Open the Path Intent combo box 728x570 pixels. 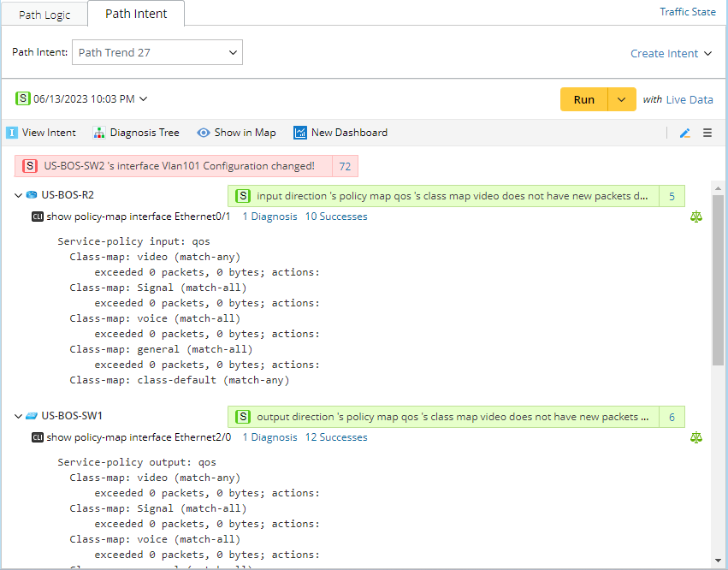click(157, 52)
